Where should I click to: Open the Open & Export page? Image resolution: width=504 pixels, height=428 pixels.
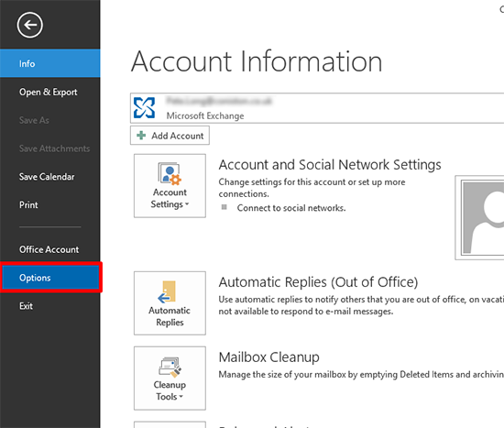pos(49,92)
